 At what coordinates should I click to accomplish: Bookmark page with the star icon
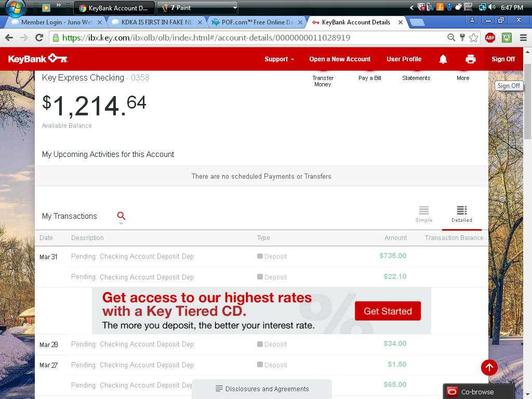(473, 37)
